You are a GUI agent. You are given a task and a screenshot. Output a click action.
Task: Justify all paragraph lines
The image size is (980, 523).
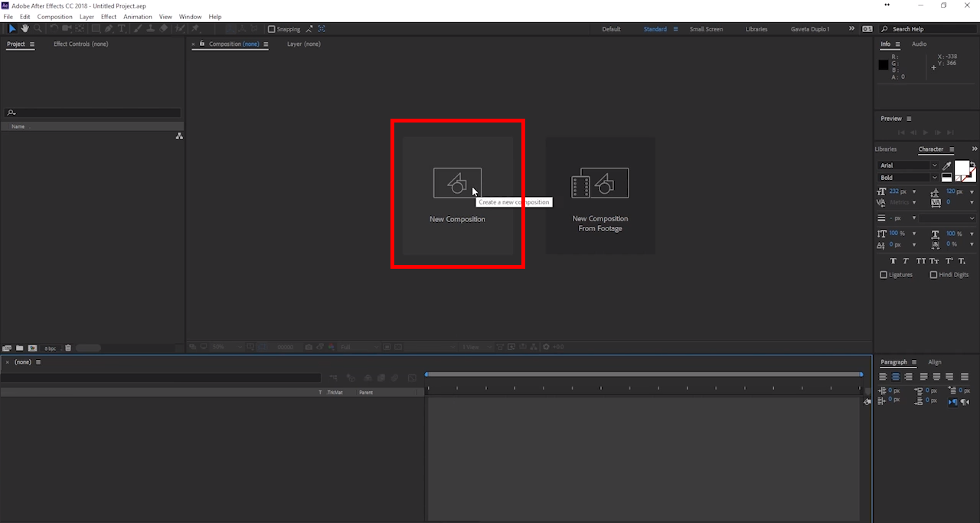[964, 377]
